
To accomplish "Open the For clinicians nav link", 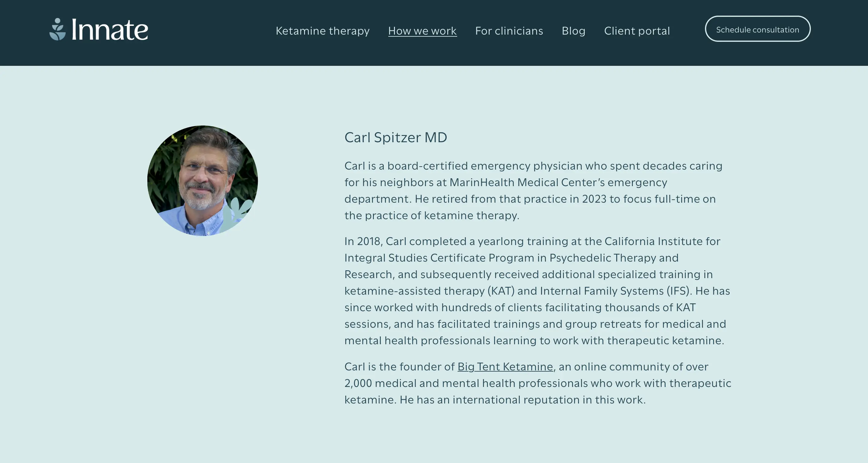I will [x=509, y=31].
